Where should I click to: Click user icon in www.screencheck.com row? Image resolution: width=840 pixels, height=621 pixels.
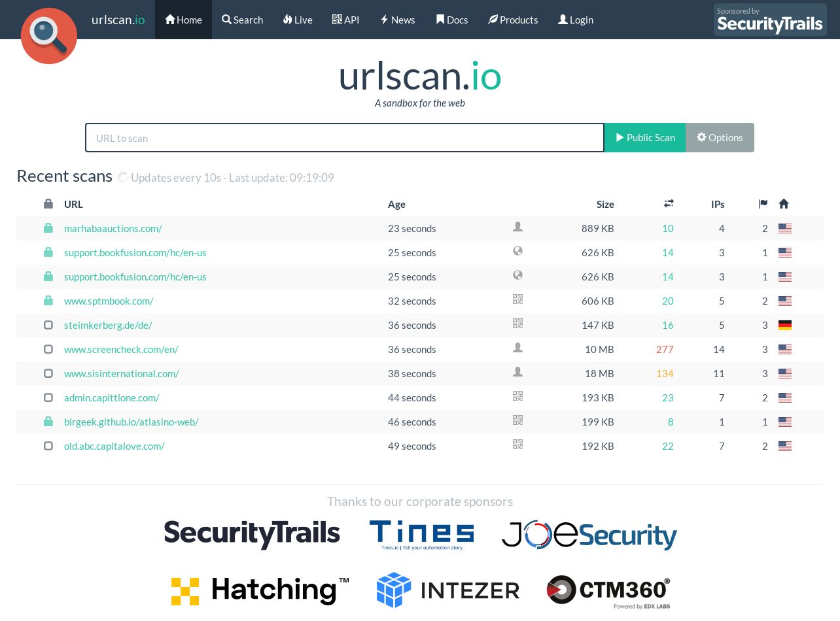(517, 348)
